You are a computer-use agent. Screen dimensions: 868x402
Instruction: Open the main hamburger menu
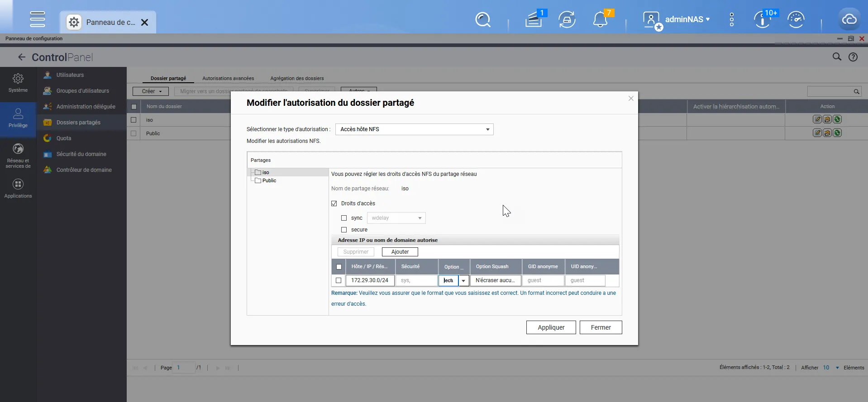[x=38, y=19]
